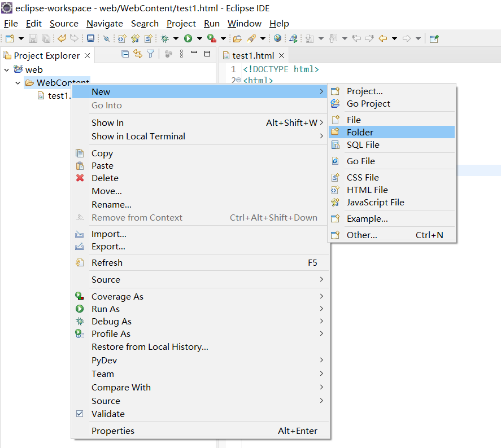Click the Coverage run toolbar icon

click(x=211, y=38)
